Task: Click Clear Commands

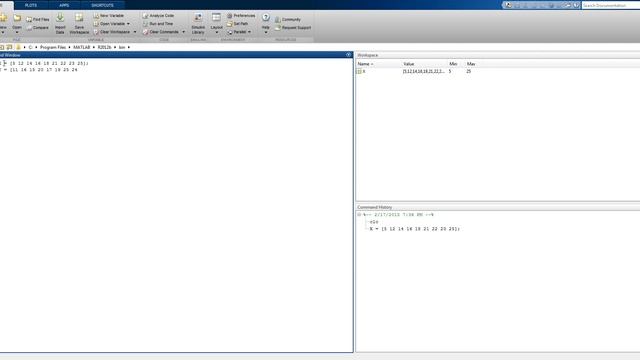Action: pyautogui.click(x=161, y=32)
